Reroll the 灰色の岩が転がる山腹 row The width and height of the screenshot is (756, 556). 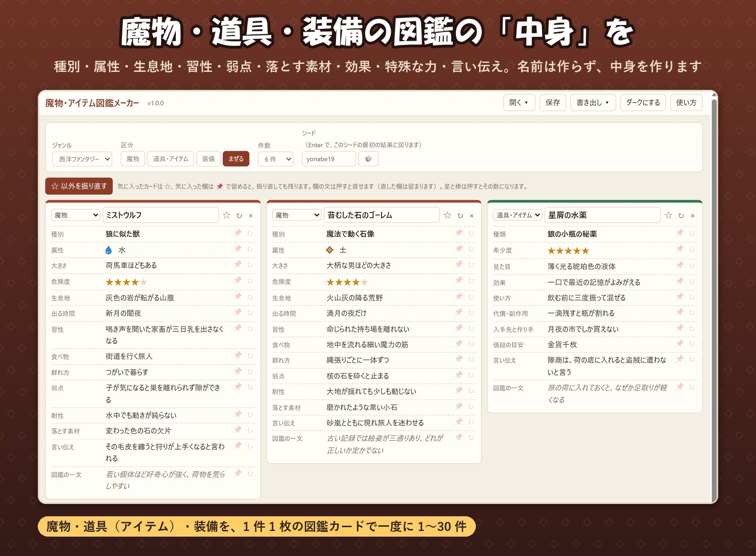250,297
